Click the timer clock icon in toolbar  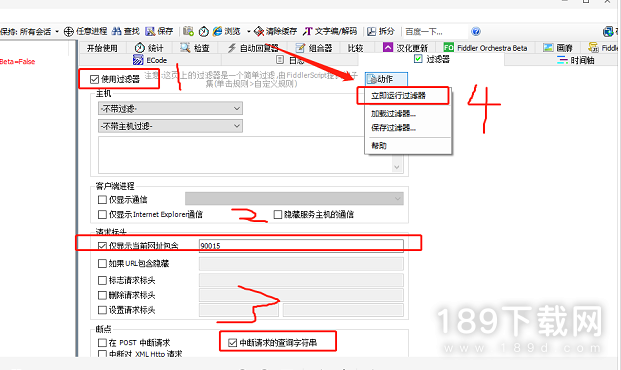tap(204, 31)
